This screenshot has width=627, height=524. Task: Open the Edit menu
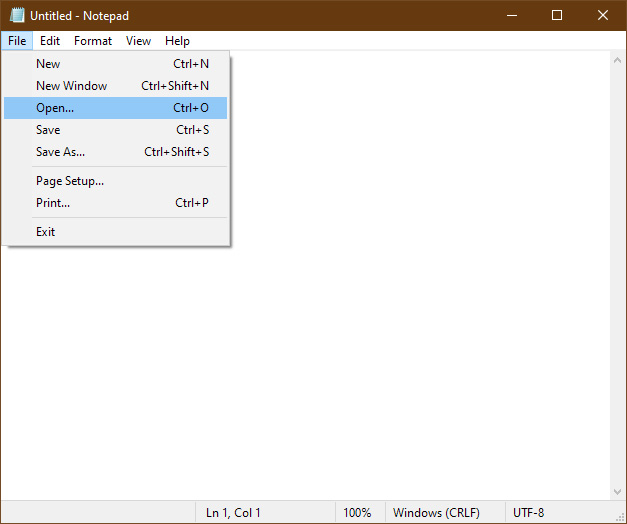(50, 41)
